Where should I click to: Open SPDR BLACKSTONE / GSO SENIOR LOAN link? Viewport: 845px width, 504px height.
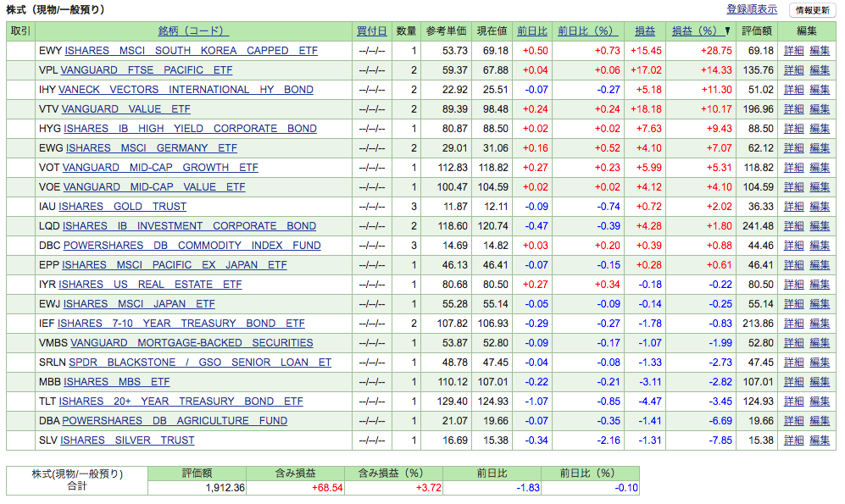[200, 363]
